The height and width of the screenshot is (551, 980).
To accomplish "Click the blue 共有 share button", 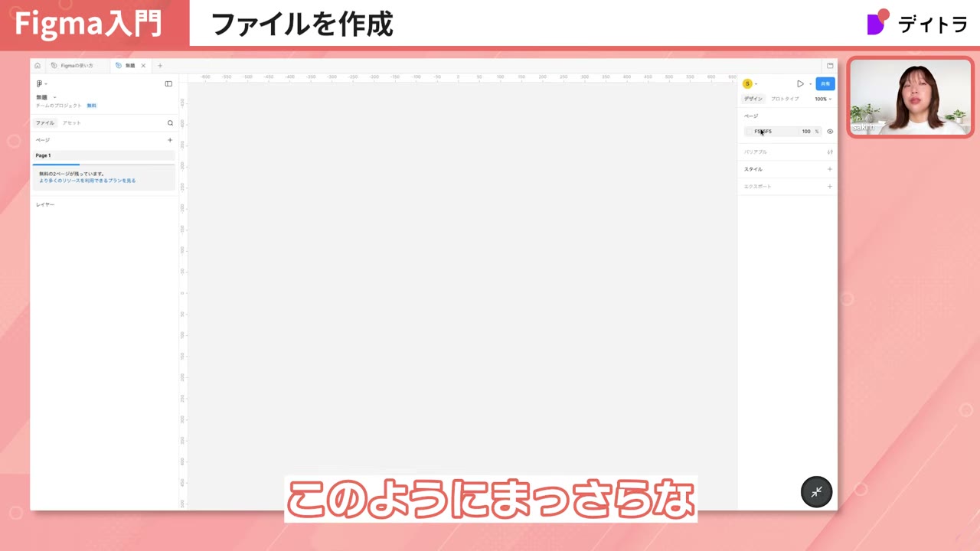I will 825,83.
